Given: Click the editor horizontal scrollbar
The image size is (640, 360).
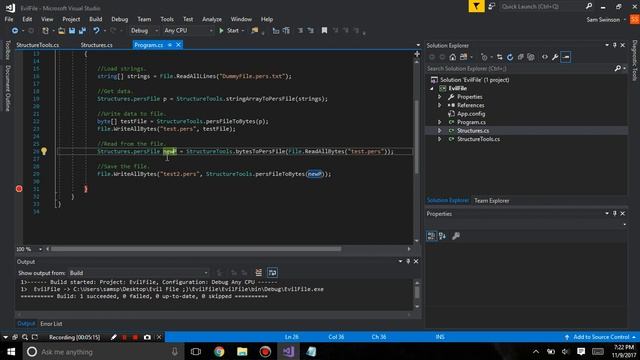Looking at the screenshot, I should pyautogui.click(x=196, y=249).
